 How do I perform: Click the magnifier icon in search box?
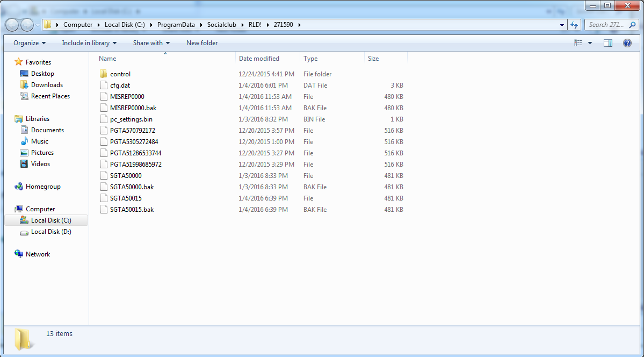point(633,25)
